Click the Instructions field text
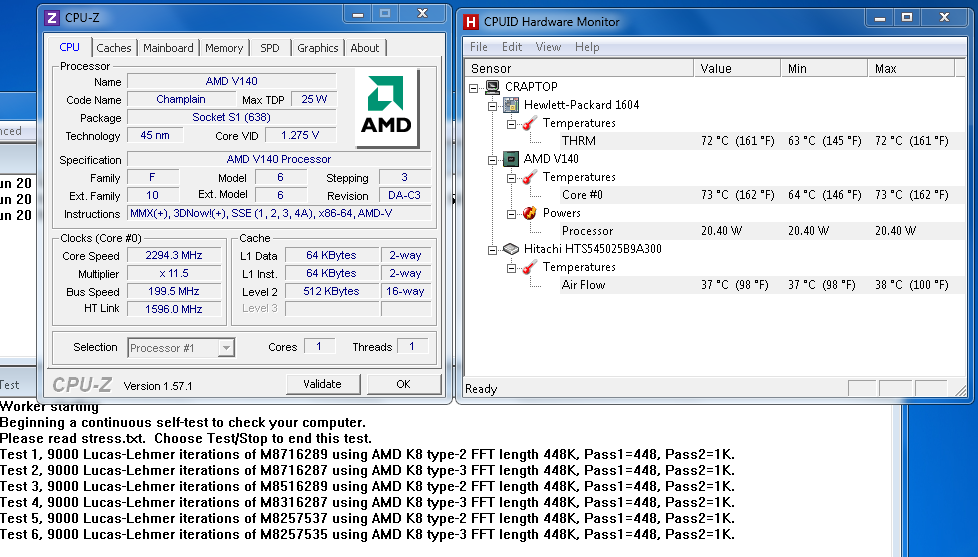The width and height of the screenshot is (978, 557). coord(279,213)
